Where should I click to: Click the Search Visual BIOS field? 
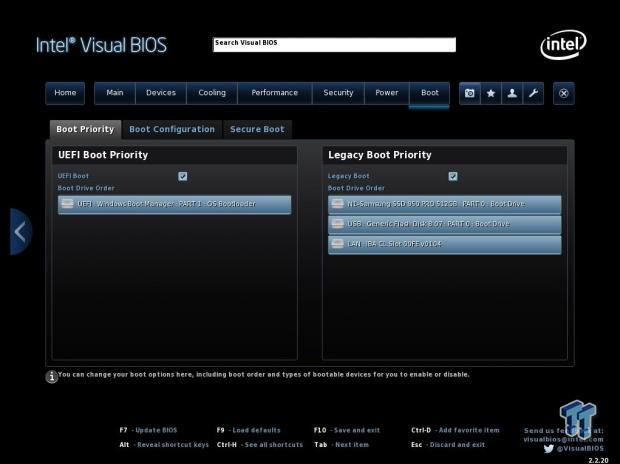pos(335,45)
